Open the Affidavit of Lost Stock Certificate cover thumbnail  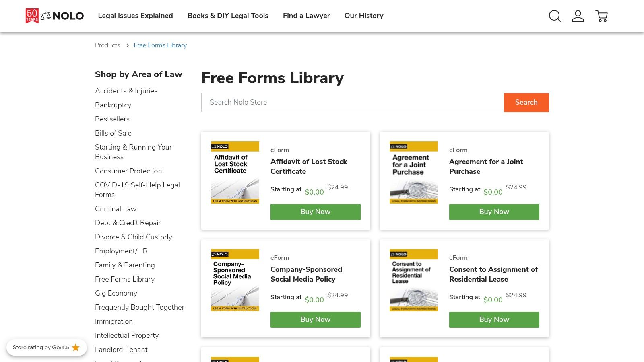tap(235, 173)
